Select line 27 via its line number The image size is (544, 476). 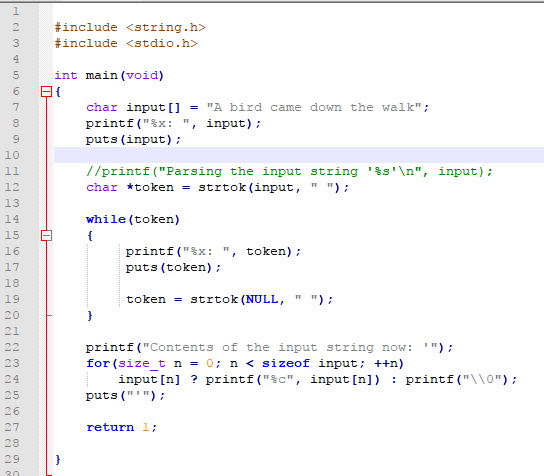click(12, 427)
